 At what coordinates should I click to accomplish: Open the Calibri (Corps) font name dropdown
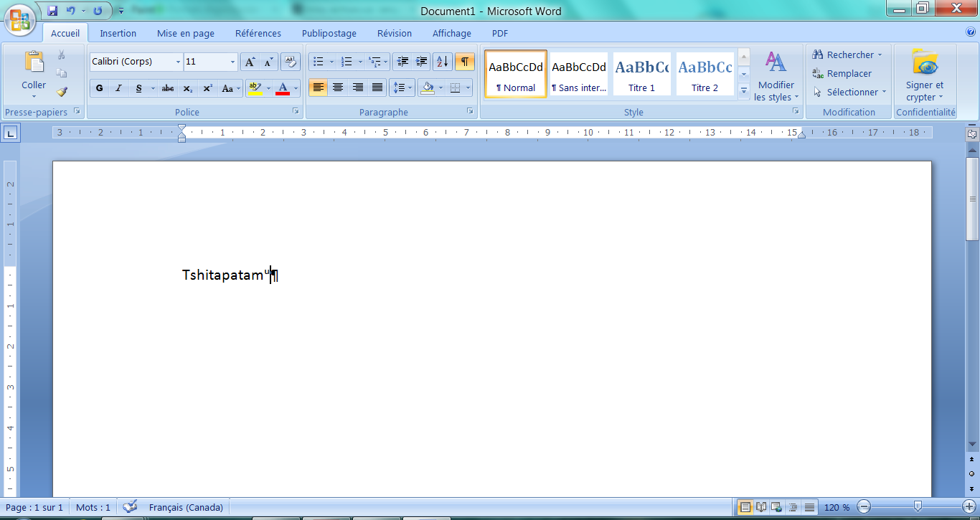coord(178,62)
